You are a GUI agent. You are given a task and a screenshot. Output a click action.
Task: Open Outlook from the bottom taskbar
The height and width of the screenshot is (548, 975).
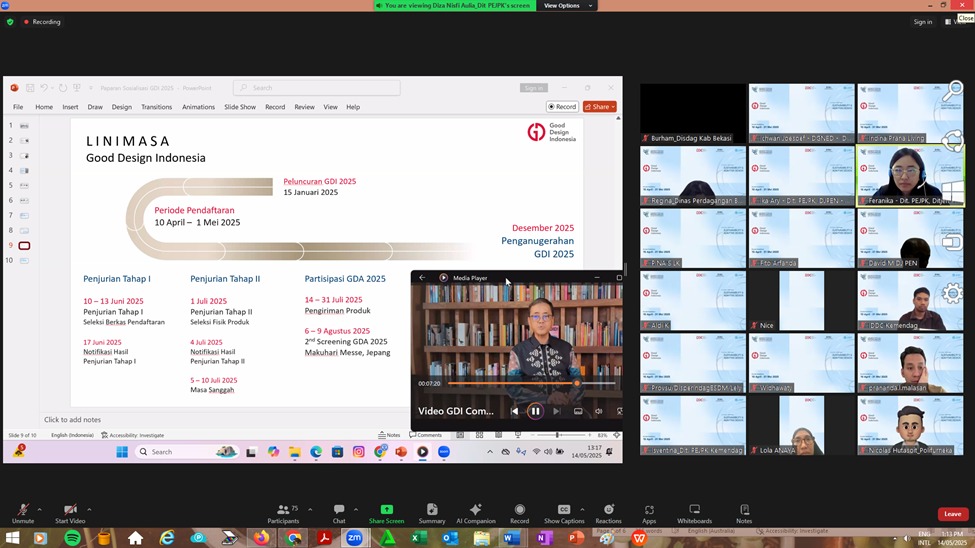450,538
